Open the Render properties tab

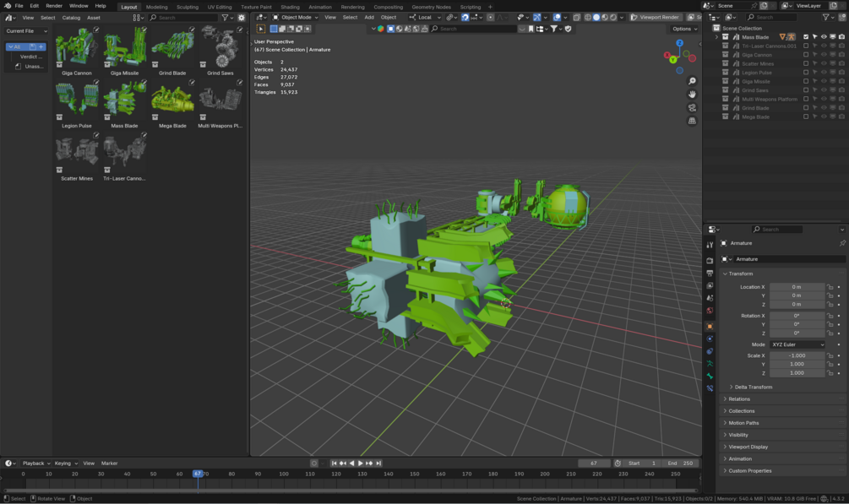(x=710, y=260)
